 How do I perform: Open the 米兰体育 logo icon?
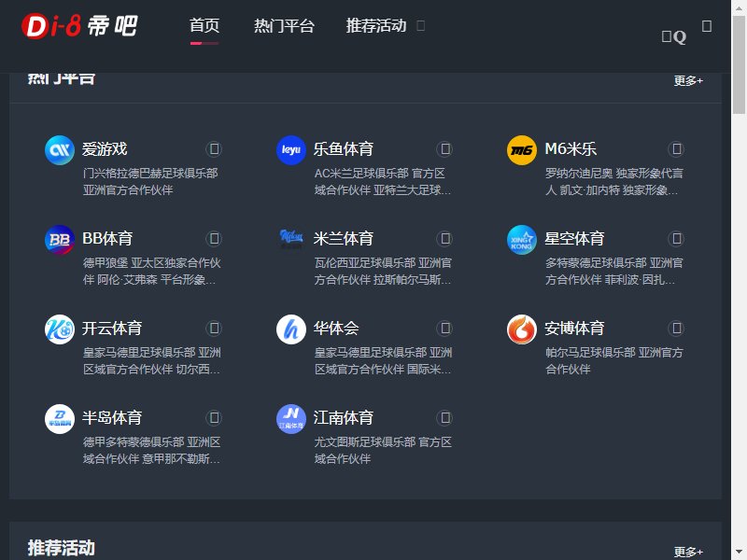click(291, 240)
